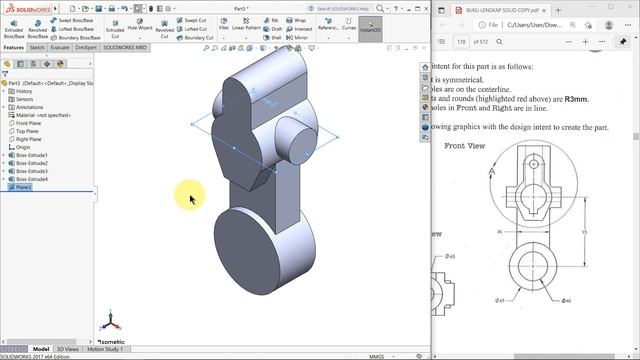
Task: Click the browser profile avatar
Action: click(609, 25)
